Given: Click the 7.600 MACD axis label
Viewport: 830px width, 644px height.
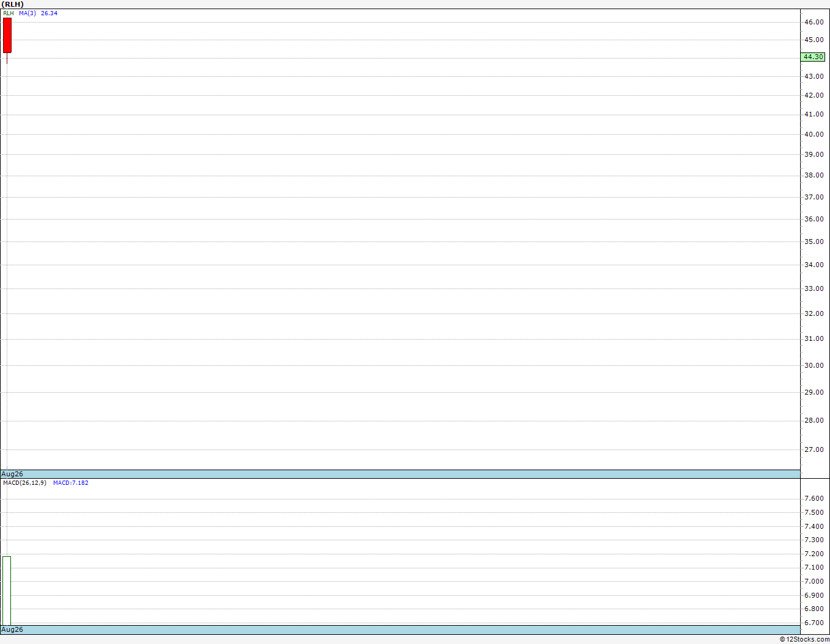Looking at the screenshot, I should (814, 498).
